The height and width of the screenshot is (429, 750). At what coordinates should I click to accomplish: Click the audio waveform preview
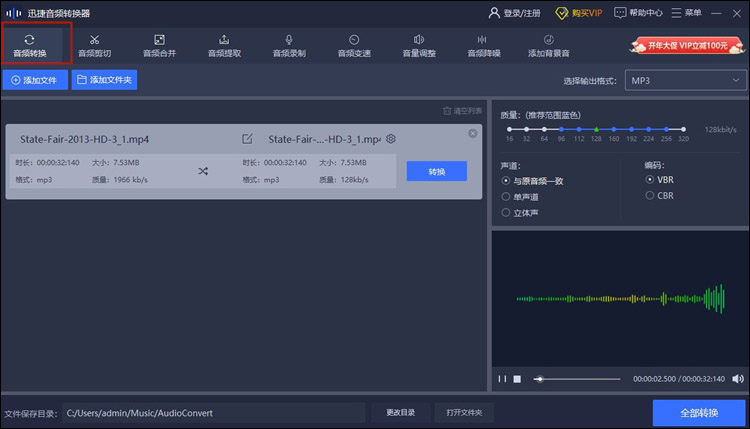tap(620, 299)
